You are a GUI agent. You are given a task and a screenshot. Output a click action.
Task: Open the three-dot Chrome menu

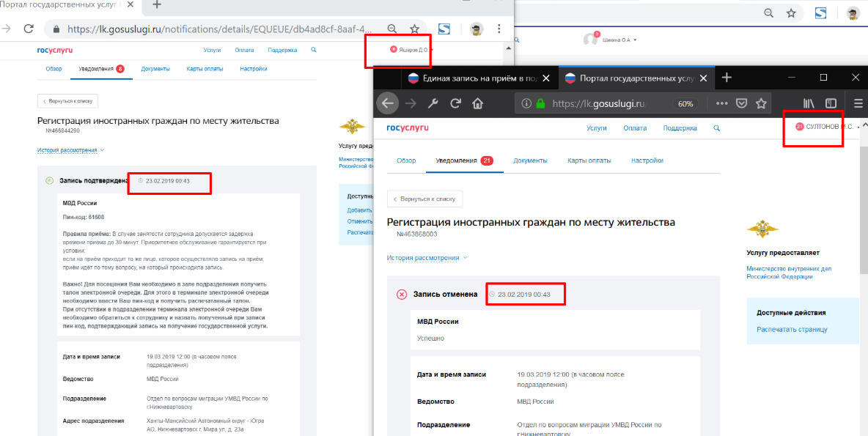pyautogui.click(x=499, y=29)
